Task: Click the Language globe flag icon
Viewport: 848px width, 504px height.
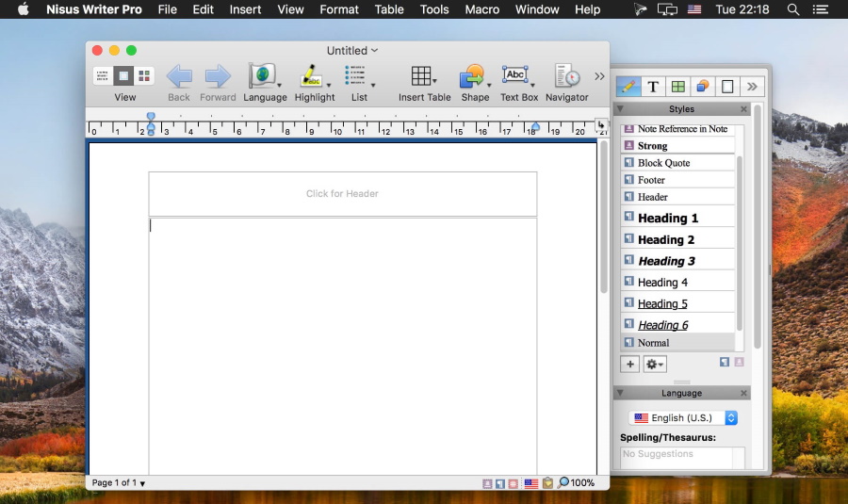Action: point(262,75)
